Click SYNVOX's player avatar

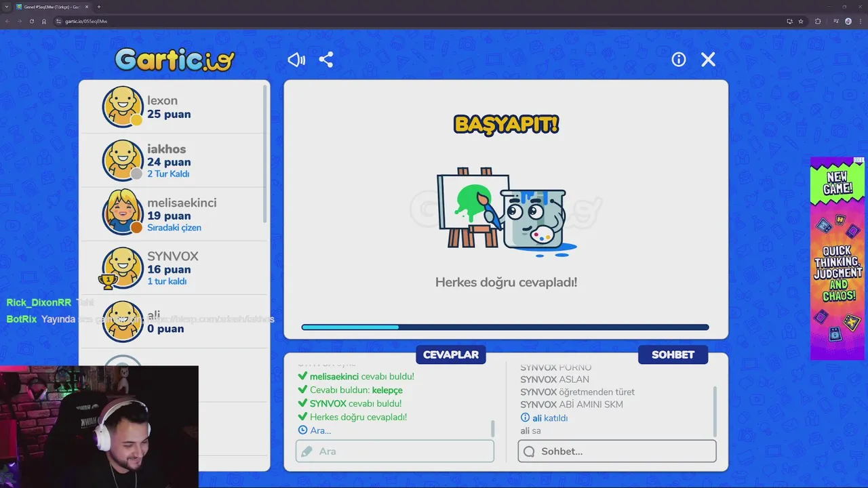tap(123, 267)
